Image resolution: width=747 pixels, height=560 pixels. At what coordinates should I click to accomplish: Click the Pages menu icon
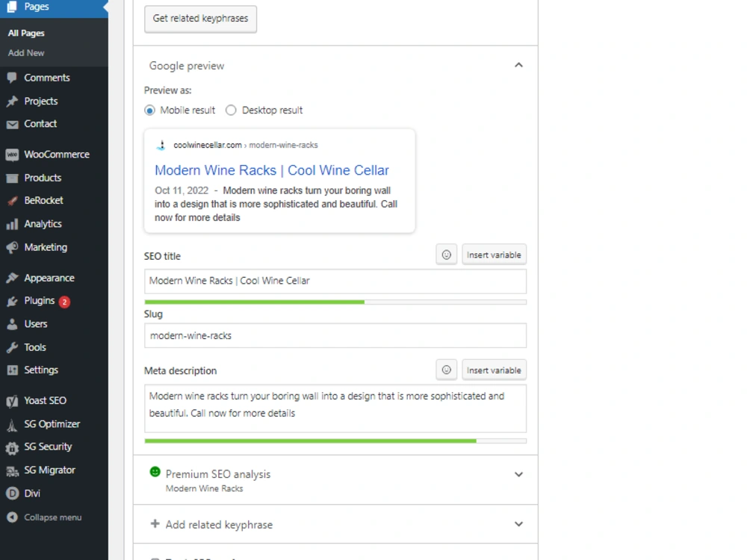click(12, 7)
